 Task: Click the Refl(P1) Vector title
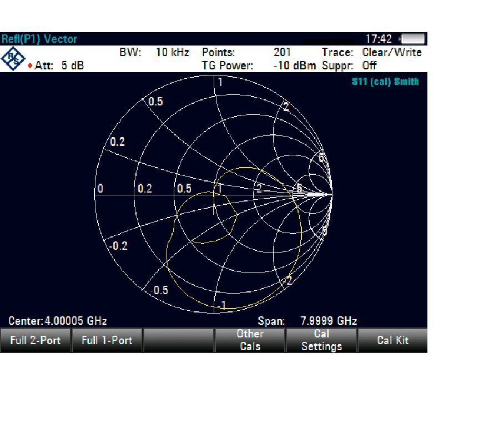coord(39,39)
